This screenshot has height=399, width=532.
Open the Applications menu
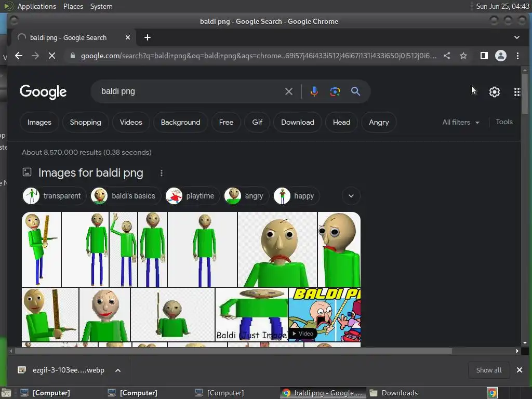pos(37,6)
